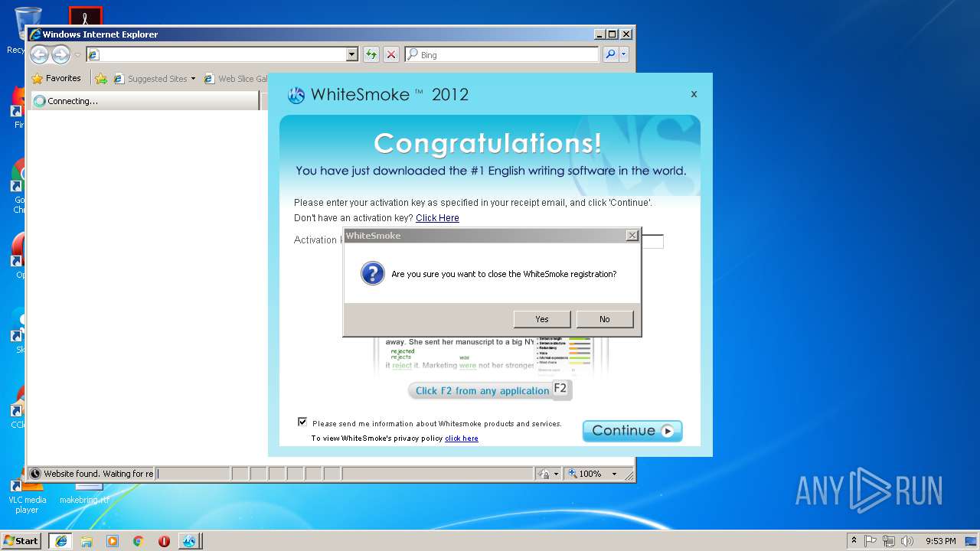Click the zoom magnifier in status bar
This screenshot has height=551, width=980.
(572, 474)
